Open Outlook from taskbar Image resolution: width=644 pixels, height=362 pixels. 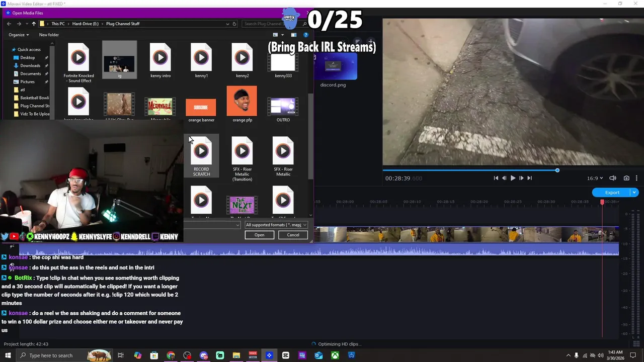point(318,355)
